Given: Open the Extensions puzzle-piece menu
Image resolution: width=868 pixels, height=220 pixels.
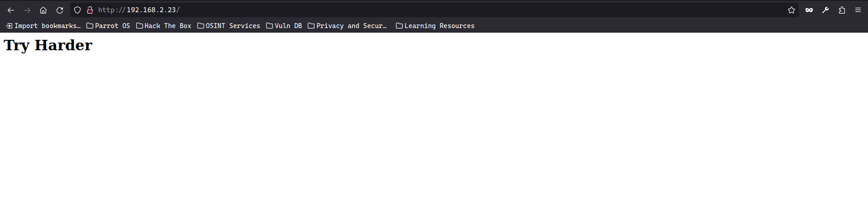Looking at the screenshot, I should coord(842,10).
